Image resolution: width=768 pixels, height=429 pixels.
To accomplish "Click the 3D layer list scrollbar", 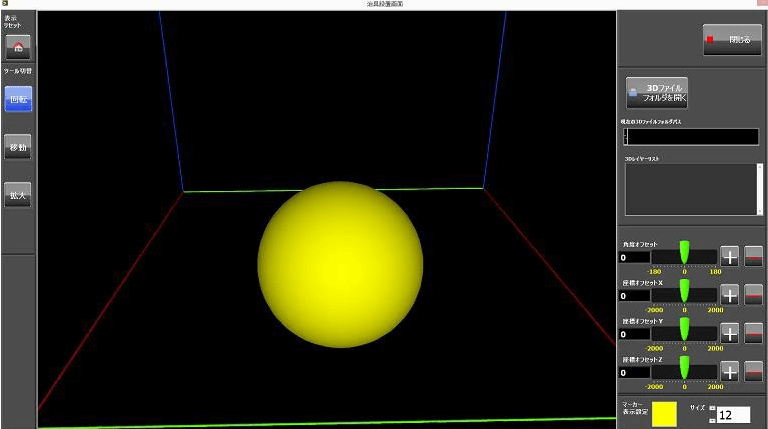I will tap(759, 189).
